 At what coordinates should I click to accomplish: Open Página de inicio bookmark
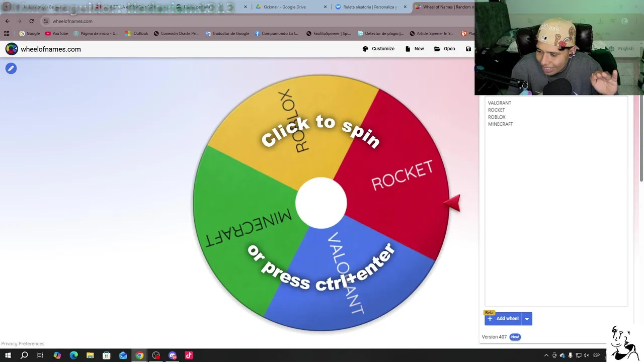[x=96, y=34]
